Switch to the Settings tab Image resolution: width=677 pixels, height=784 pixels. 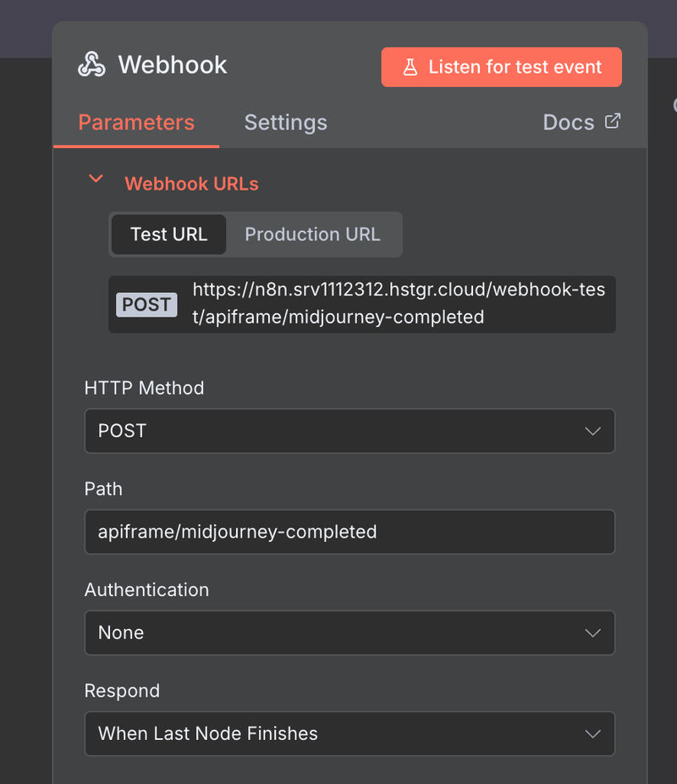[285, 122]
